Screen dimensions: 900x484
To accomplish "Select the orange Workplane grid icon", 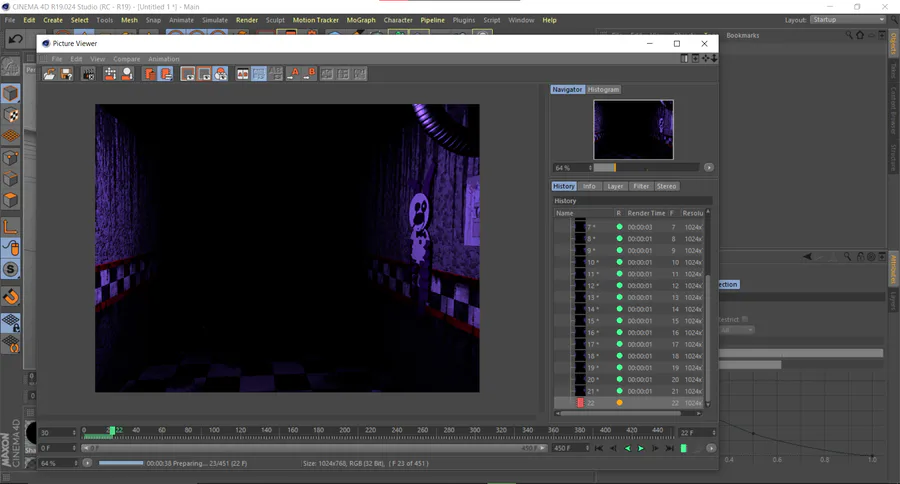I will tap(11, 136).
